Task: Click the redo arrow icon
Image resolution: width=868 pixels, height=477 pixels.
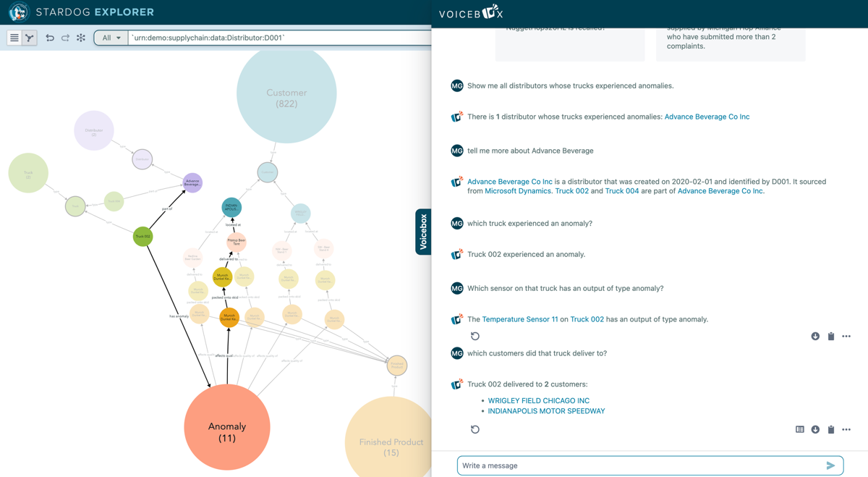Action: 65,38
